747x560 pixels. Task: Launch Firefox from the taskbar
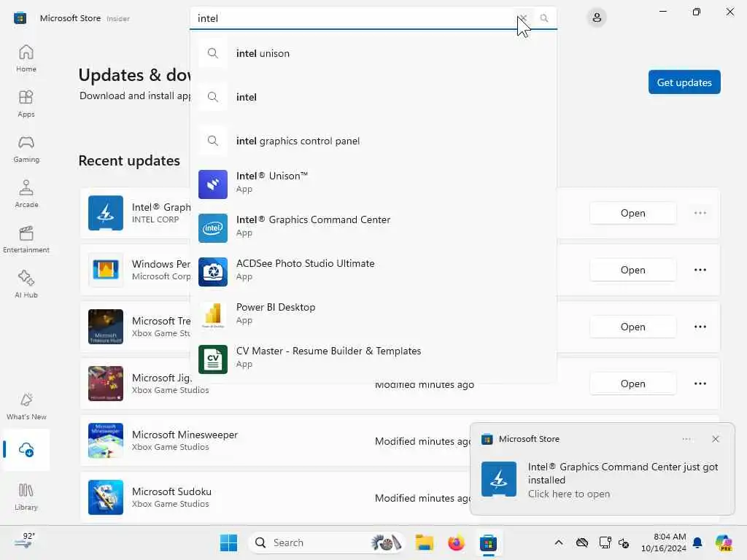(456, 542)
